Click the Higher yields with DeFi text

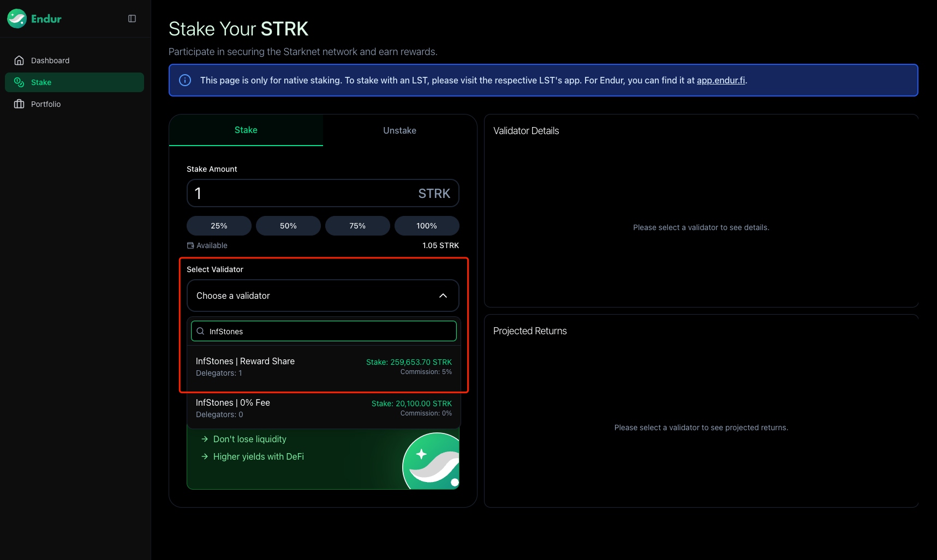(x=259, y=456)
